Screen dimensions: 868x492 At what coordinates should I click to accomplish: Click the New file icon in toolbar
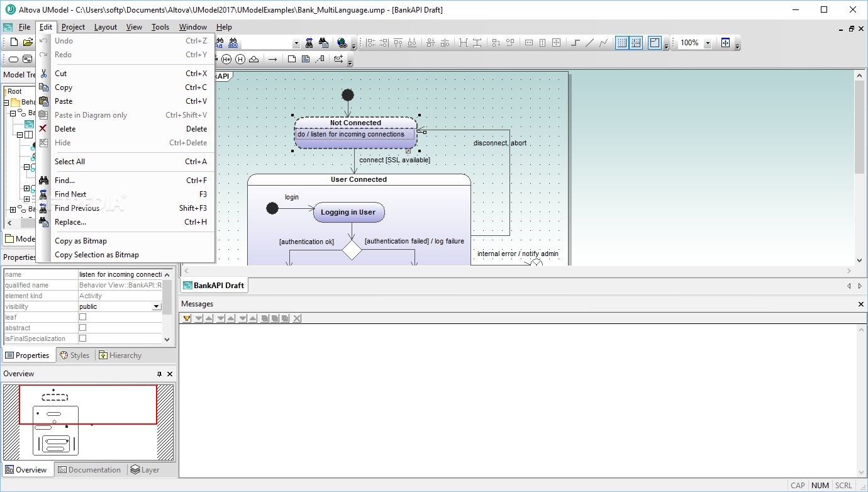(14, 43)
